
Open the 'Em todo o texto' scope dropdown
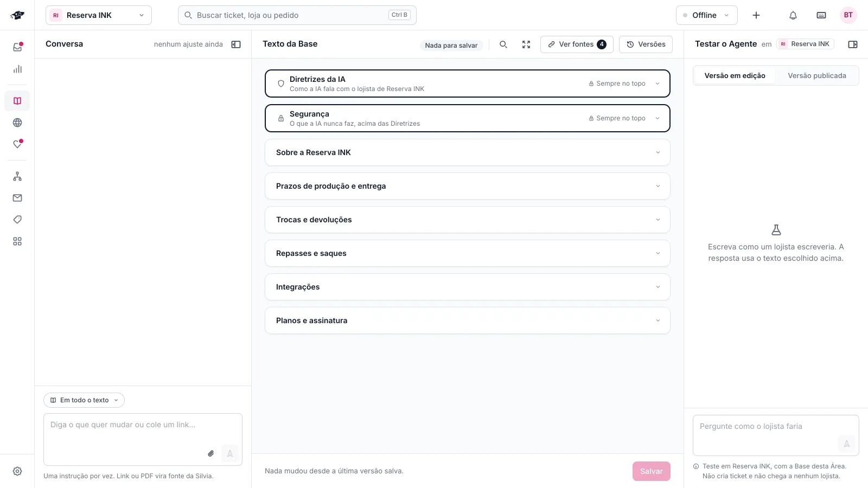click(84, 400)
